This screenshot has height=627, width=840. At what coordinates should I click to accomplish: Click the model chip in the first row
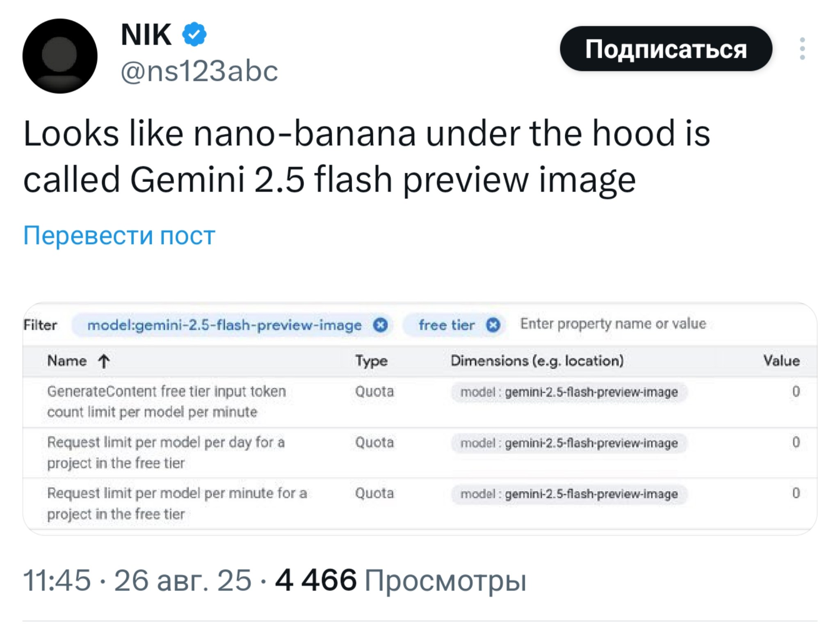[x=568, y=392]
